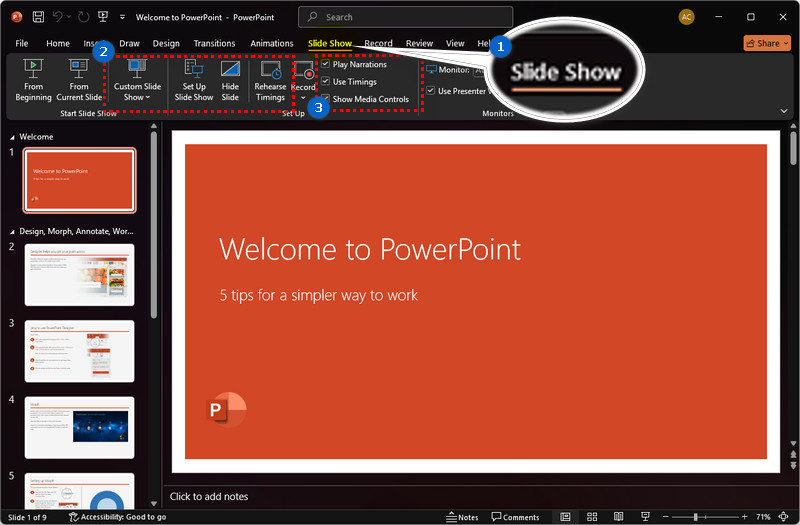This screenshot has width=800, height=525.
Task: Open the Accessibility: Good to go checker
Action: click(117, 517)
